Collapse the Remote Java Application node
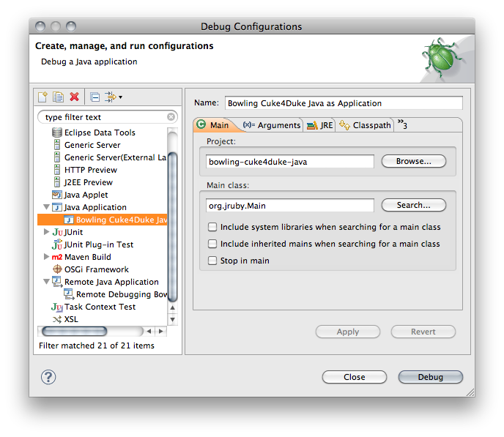504x437 pixels. [47, 282]
